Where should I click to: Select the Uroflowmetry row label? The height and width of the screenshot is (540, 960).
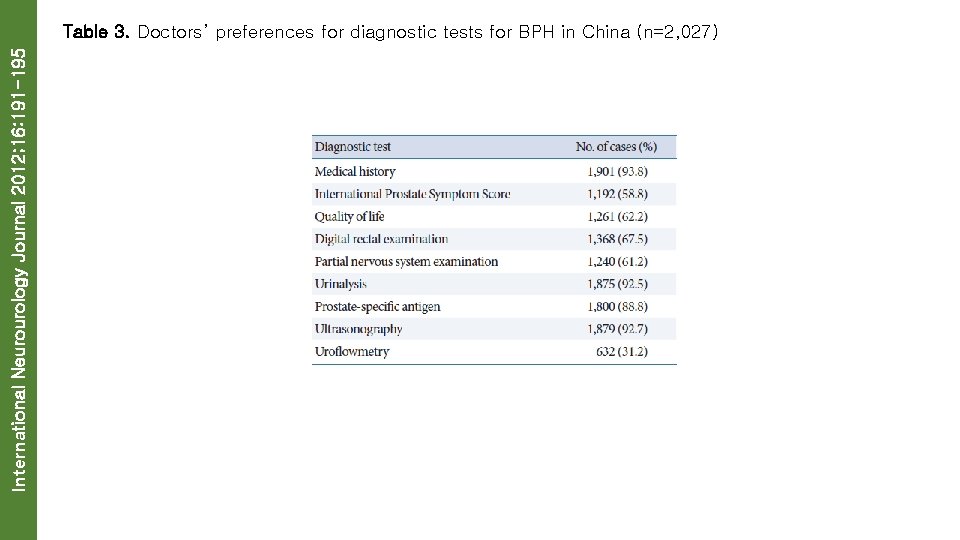(352, 351)
